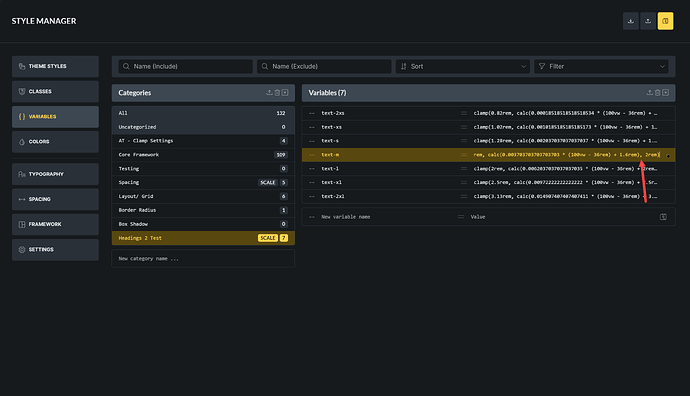
Task: Click SCALE badge on Headings 2 Test
Action: (x=268, y=238)
